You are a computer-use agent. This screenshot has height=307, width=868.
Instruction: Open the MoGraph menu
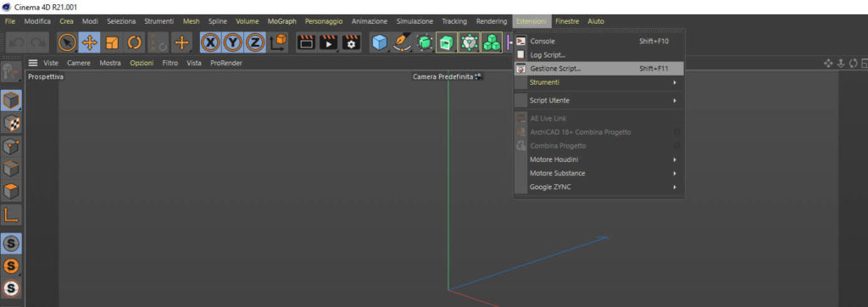coord(281,21)
